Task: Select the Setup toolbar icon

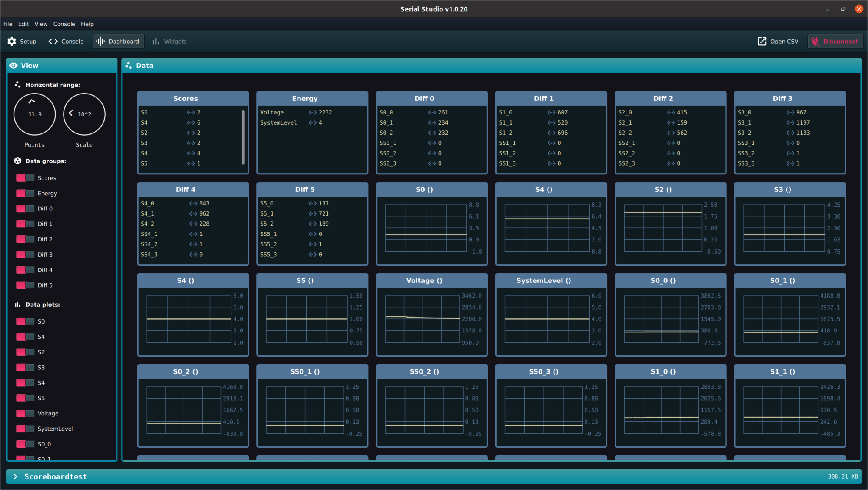Action: pos(11,41)
